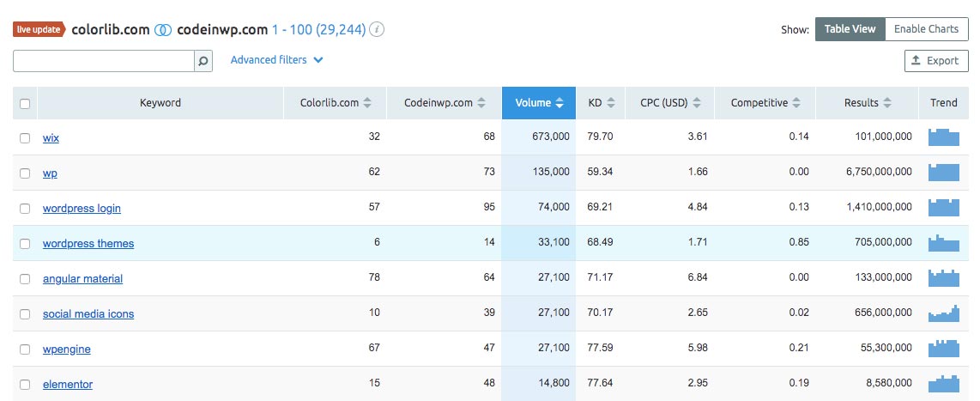
Task: Open the wp keyword link
Action: (x=50, y=173)
